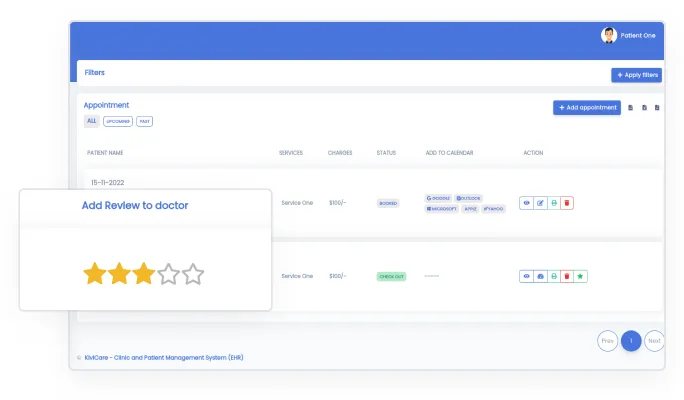Viewport: 684px width, 400px height.
Task: View the checked-out appointment via its eye icon
Action: click(x=526, y=276)
